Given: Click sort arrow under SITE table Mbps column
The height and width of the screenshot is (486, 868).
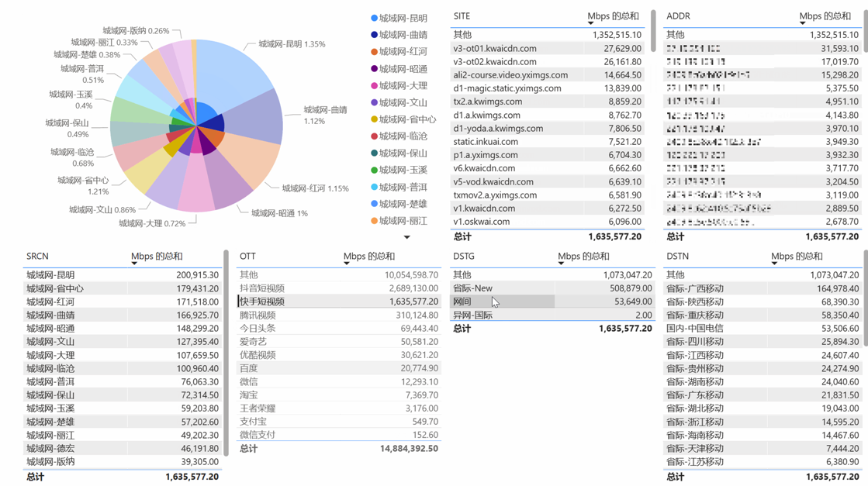Looking at the screenshot, I should click(590, 23).
